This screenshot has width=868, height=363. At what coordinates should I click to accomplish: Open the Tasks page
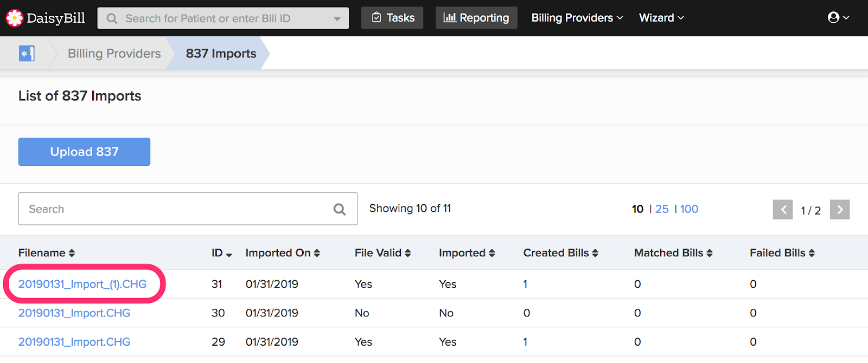tap(392, 18)
